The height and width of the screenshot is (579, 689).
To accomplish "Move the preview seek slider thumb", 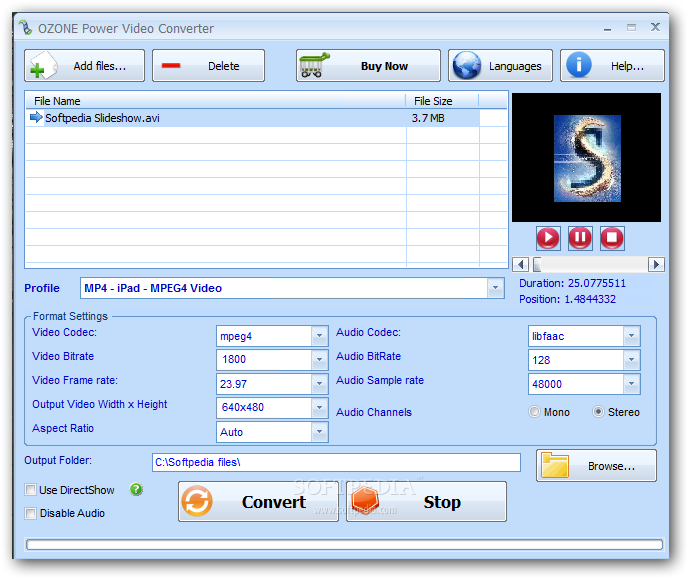I will [x=537, y=264].
